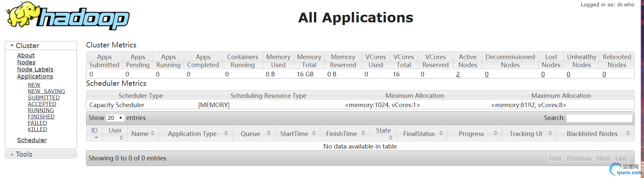
Task: Open the Applications link
Action: (35, 76)
